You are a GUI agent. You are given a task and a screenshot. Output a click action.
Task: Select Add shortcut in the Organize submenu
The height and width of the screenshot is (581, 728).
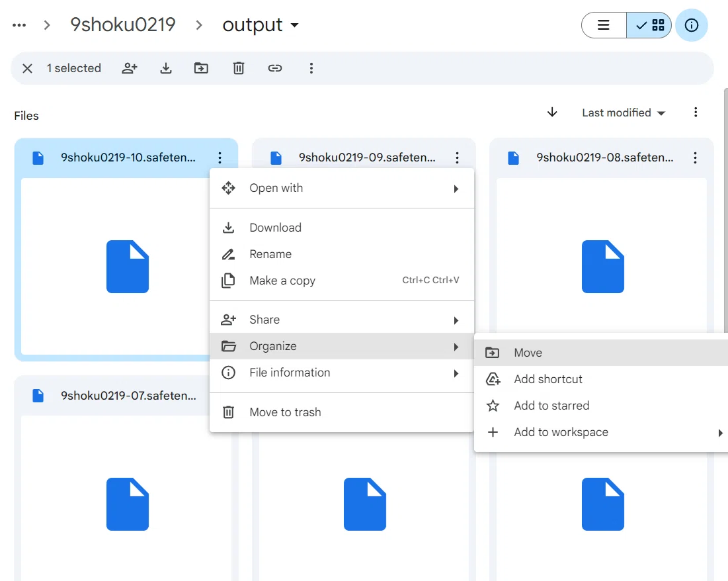click(601, 379)
